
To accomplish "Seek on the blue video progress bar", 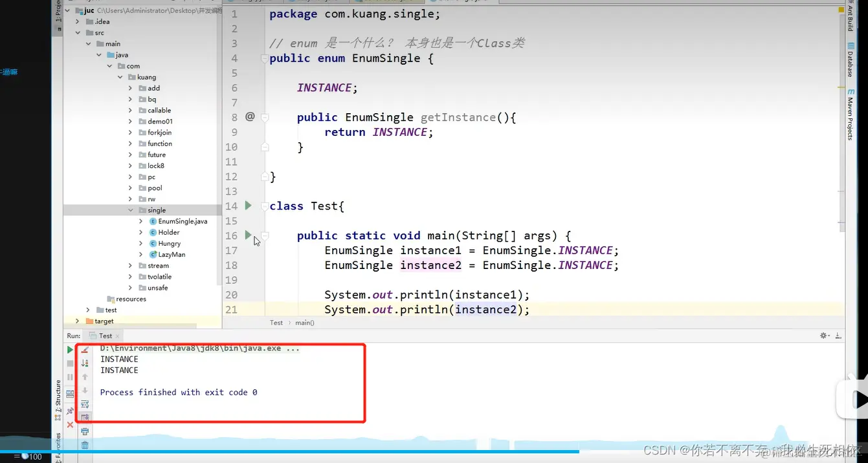I will pyautogui.click(x=434, y=451).
